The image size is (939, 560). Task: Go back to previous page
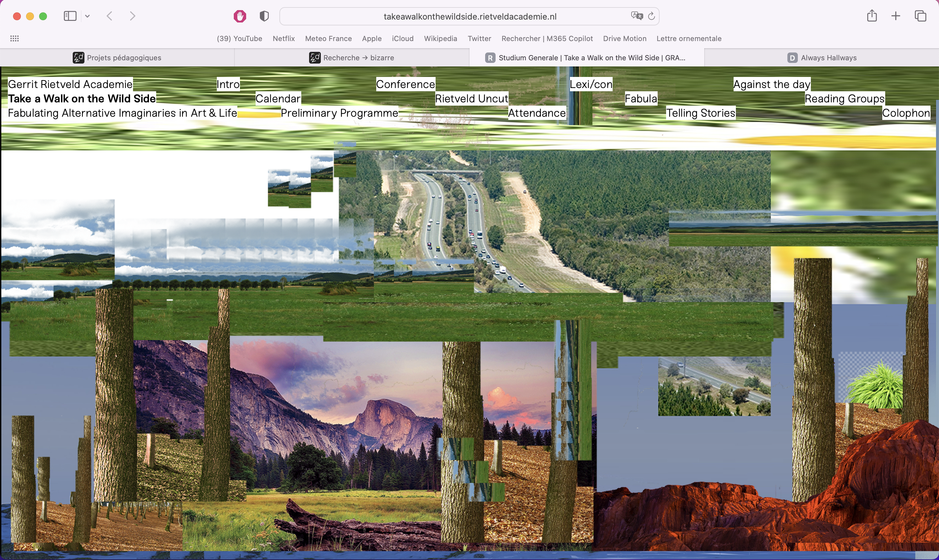(x=110, y=16)
